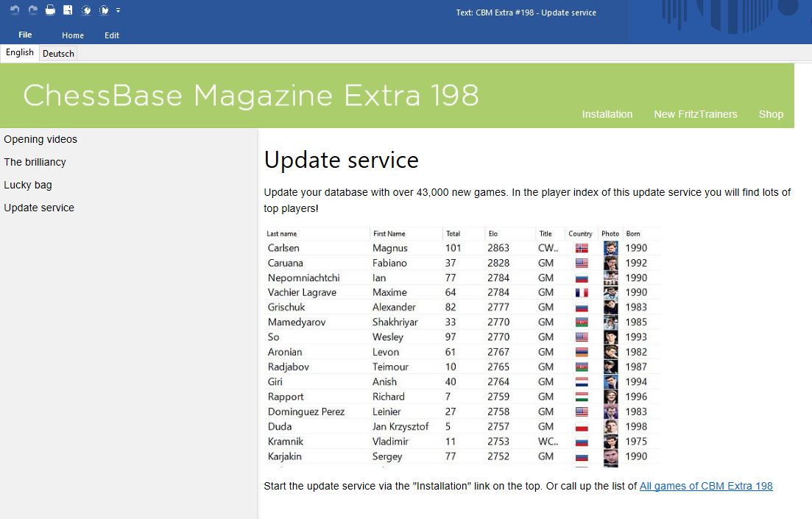Open the Home ribbon tab
This screenshot has height=519, width=812.
tap(72, 35)
